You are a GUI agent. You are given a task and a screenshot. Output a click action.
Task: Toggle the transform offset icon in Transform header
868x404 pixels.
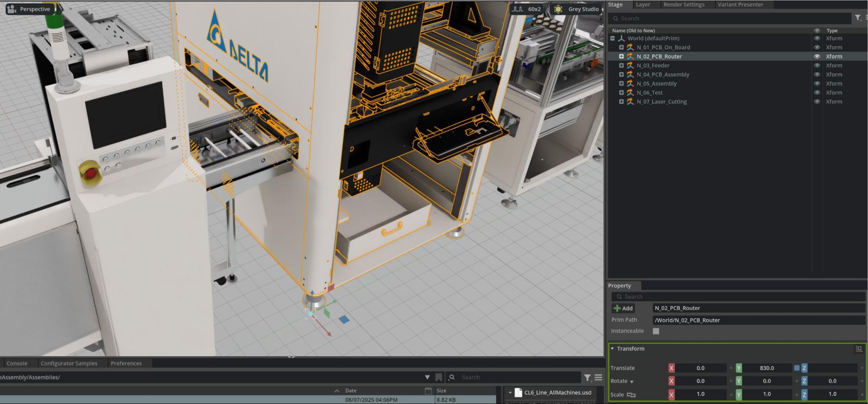click(x=858, y=349)
